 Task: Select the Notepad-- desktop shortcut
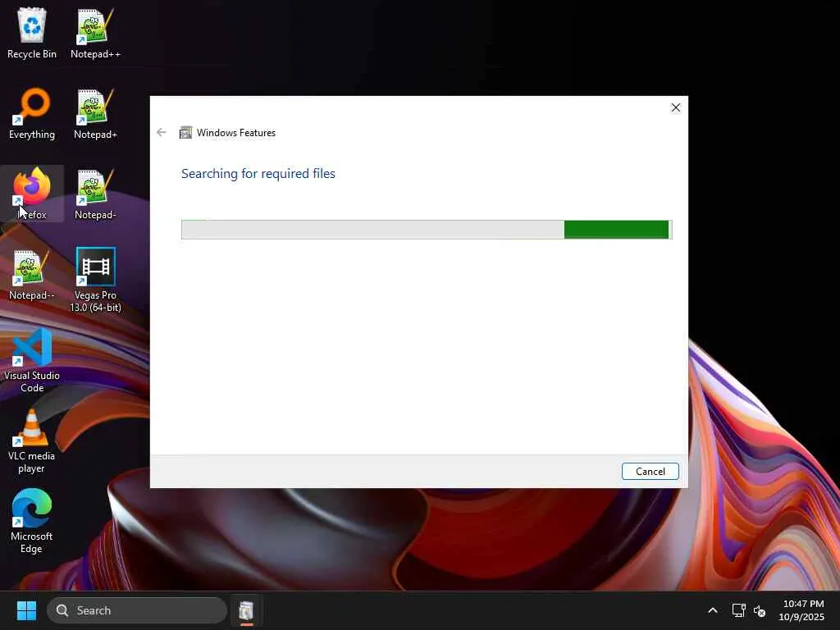pyautogui.click(x=32, y=274)
